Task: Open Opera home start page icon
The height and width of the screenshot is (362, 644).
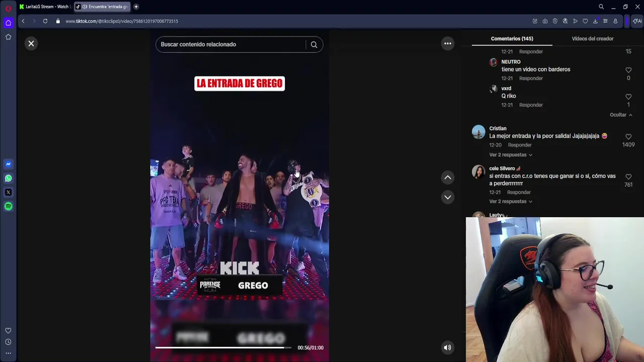Action: tap(8, 23)
